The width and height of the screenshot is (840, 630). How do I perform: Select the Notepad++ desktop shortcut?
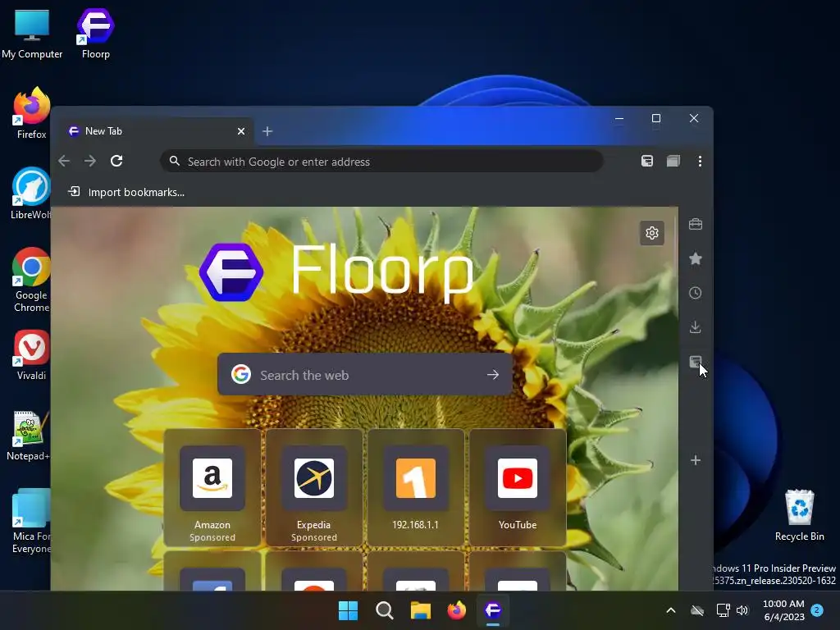[28, 436]
